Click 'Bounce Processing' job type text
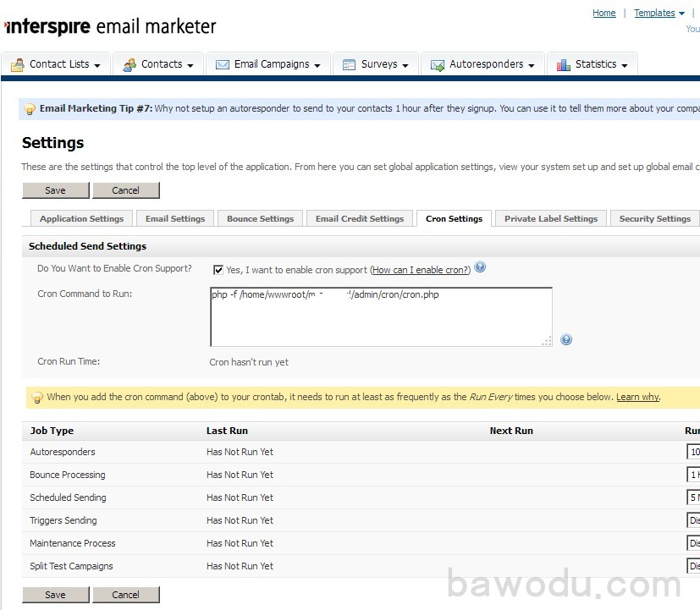Viewport: 700px width, 610px height. coord(68,475)
